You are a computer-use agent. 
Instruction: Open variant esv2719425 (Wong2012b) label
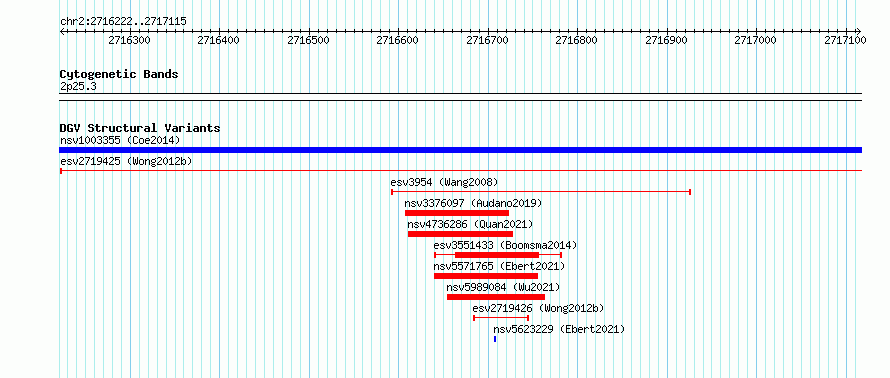pos(126,161)
